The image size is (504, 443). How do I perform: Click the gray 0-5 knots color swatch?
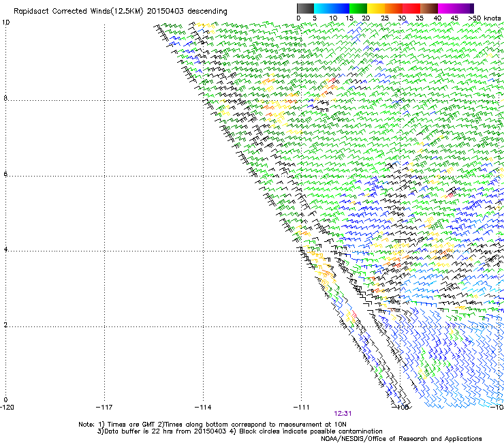[306, 8]
